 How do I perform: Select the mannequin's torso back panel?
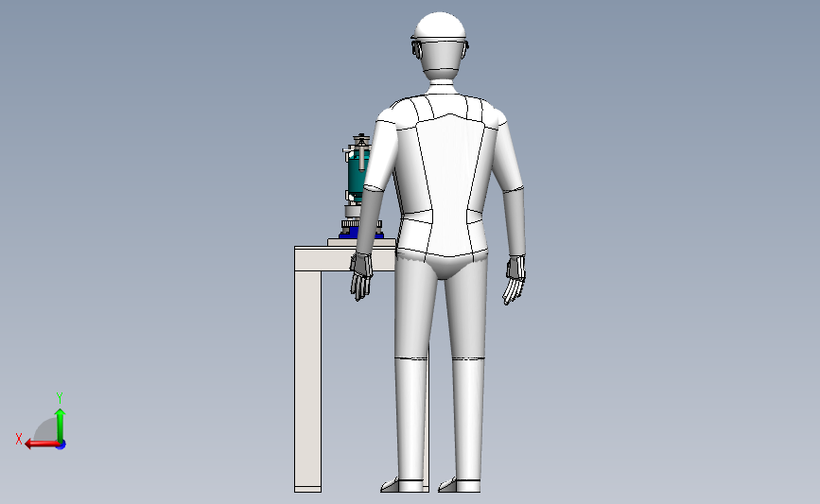pos(448,185)
